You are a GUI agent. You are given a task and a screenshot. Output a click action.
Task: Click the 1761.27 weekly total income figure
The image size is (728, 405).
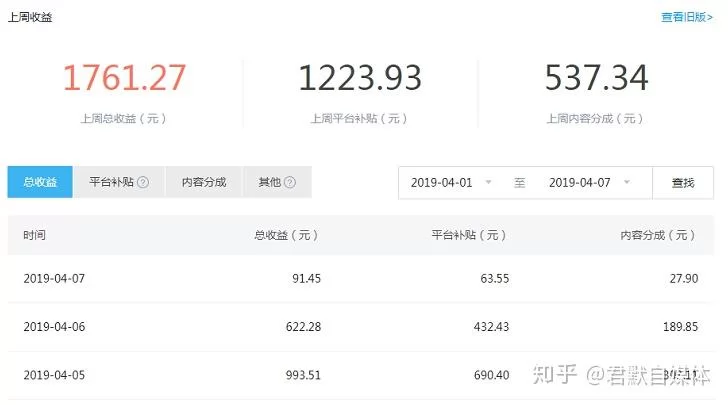(125, 78)
